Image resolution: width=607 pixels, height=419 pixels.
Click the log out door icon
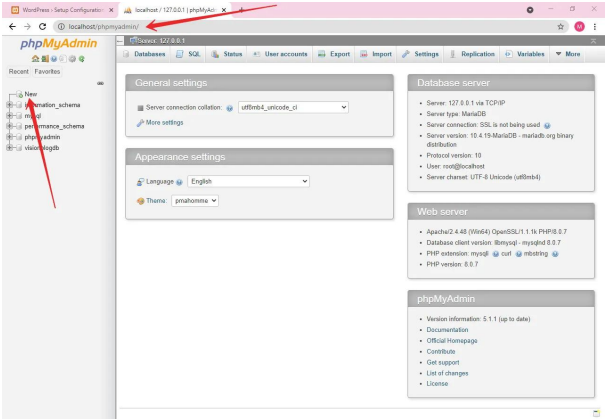[45, 59]
